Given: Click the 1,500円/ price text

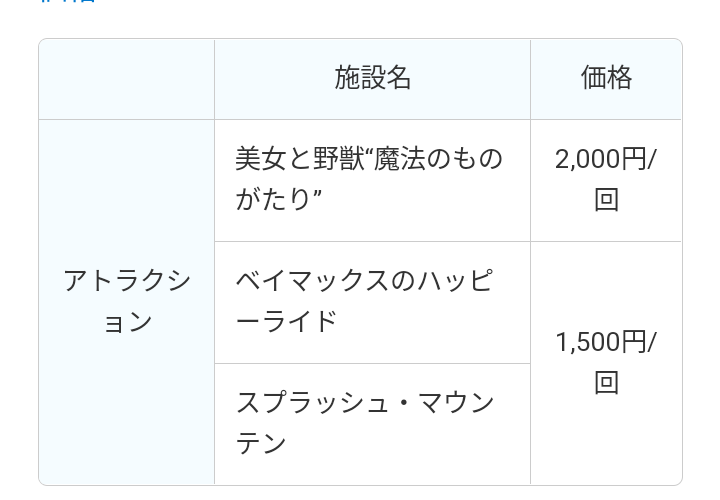Looking at the screenshot, I should (x=606, y=343).
